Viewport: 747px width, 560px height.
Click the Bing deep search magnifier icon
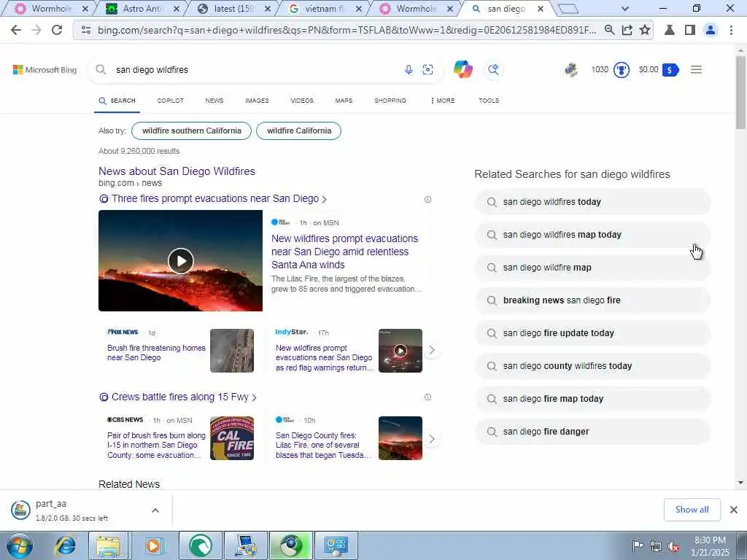click(x=493, y=69)
